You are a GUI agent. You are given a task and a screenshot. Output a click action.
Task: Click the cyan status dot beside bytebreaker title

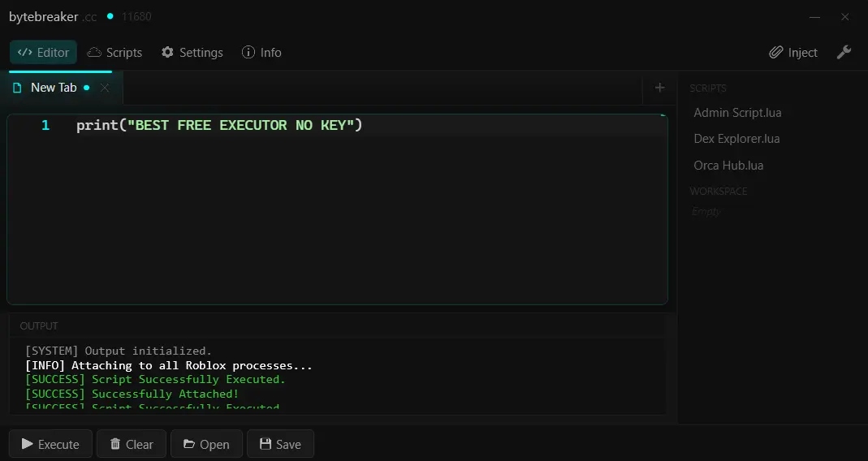click(110, 16)
